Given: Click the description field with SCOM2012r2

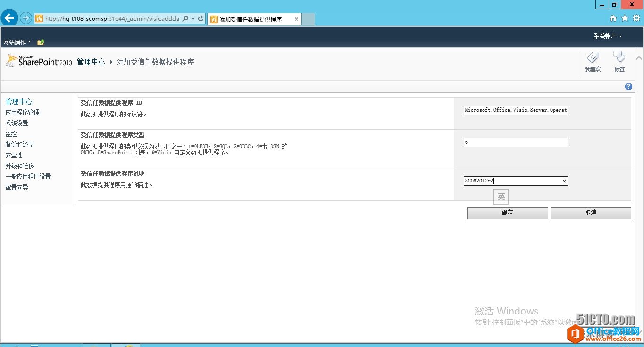Looking at the screenshot, I should 516,181.
